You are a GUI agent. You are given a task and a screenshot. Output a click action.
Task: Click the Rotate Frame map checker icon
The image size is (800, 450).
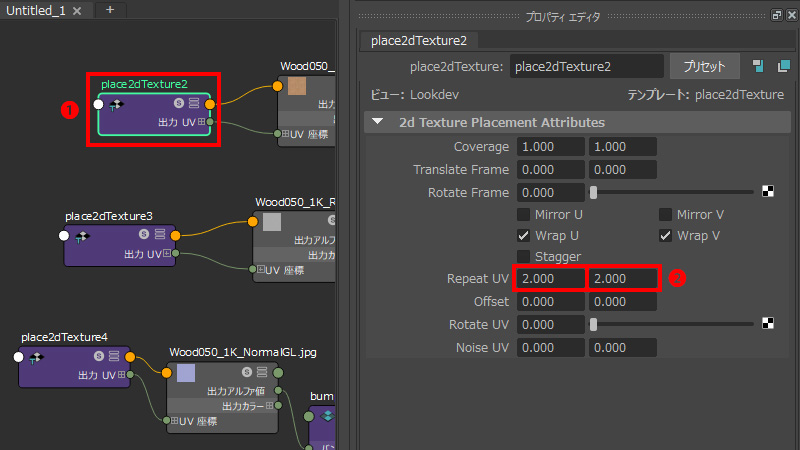(767, 192)
